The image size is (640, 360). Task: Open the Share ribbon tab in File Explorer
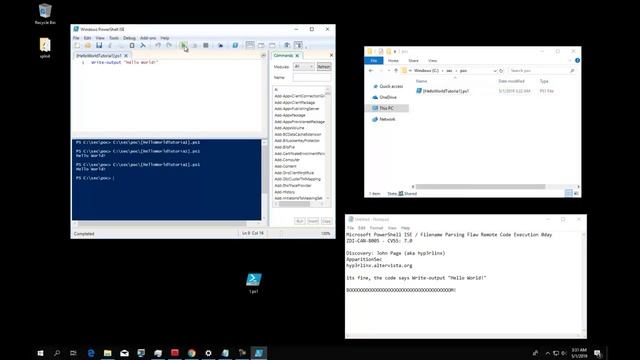coord(413,60)
